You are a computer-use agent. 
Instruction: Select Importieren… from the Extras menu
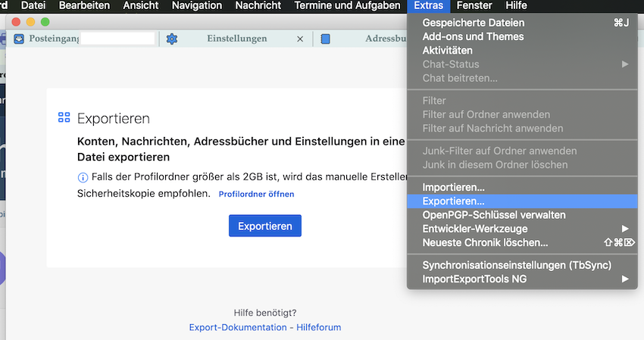454,187
